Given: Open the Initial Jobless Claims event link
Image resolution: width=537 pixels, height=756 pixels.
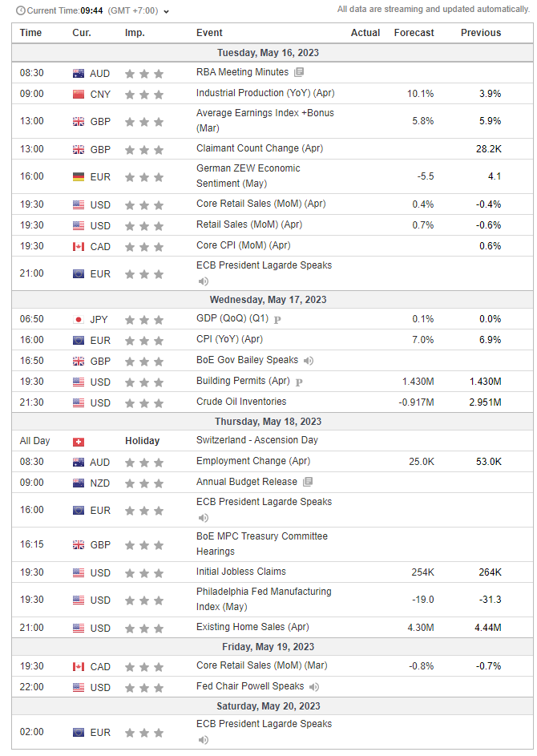Looking at the screenshot, I should point(241,572).
